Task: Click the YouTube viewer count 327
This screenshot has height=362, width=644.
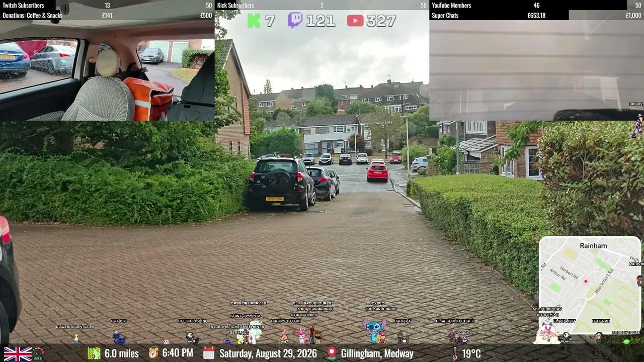Action: pos(381,21)
